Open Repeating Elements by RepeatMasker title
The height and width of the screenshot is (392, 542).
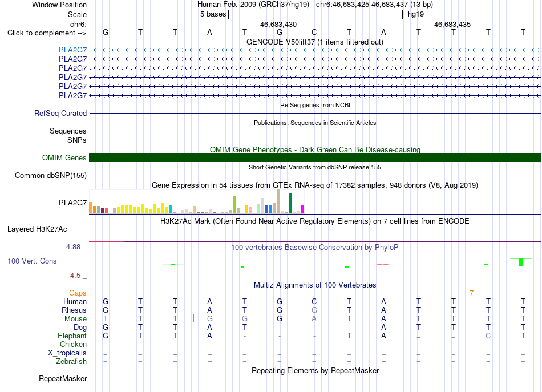[x=315, y=371]
